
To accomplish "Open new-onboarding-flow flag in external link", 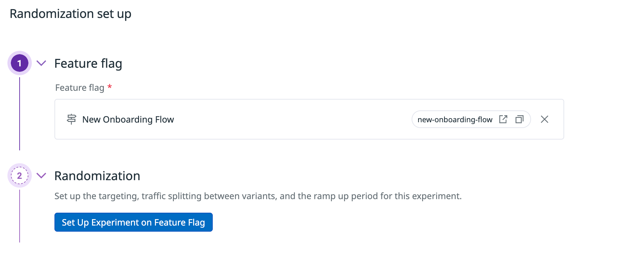I will 503,119.
